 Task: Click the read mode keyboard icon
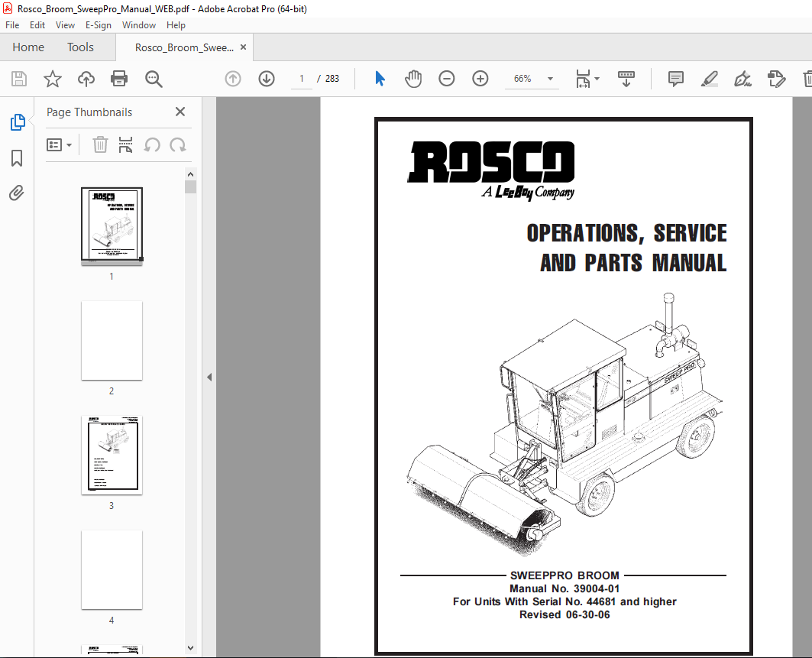[x=626, y=79]
